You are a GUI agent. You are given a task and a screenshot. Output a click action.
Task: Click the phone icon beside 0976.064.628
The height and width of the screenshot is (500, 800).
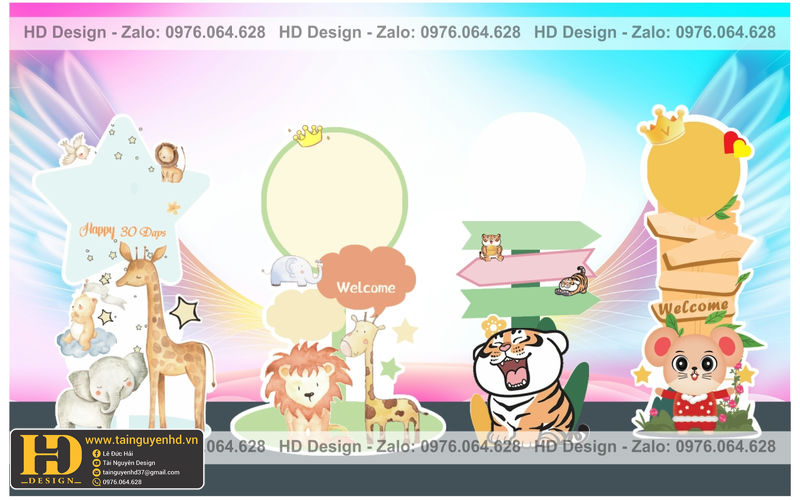tap(96, 481)
